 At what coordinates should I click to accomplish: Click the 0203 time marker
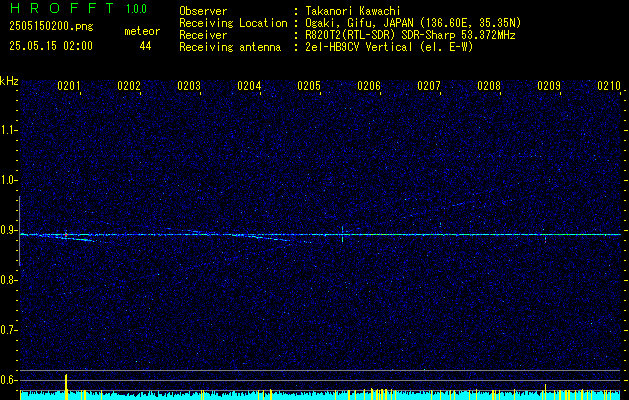pyautogui.click(x=189, y=86)
